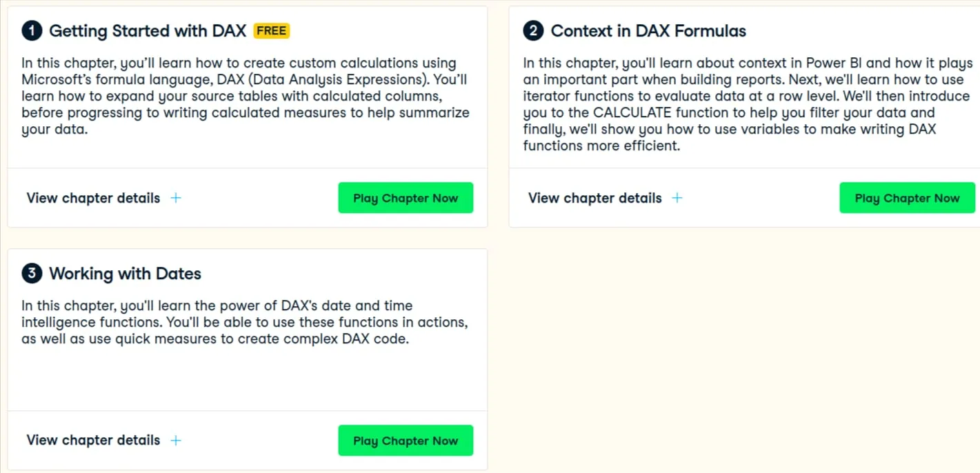Click the plus icon in Getting Started card
The width and height of the screenshot is (980, 473).
click(x=176, y=198)
